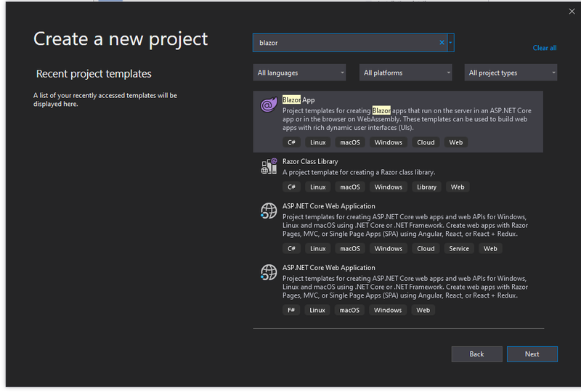Click the macOS tag in the F# template row

tap(349, 310)
